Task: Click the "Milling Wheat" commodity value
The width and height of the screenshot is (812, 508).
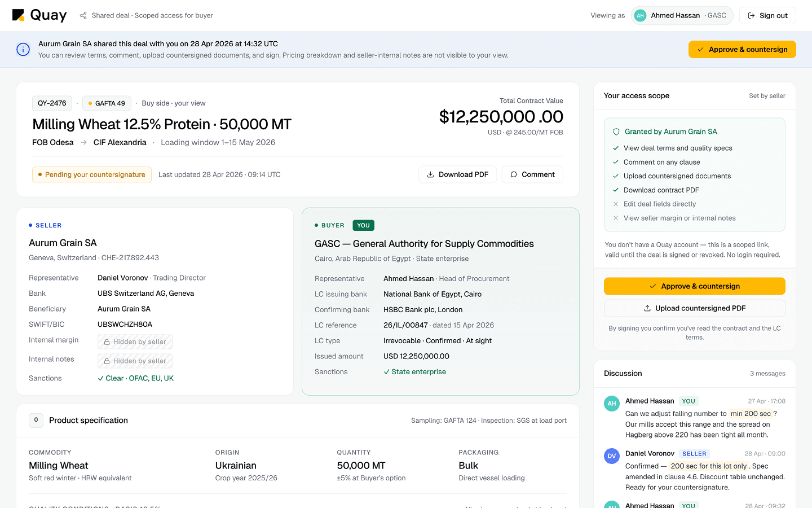Action: (59, 466)
